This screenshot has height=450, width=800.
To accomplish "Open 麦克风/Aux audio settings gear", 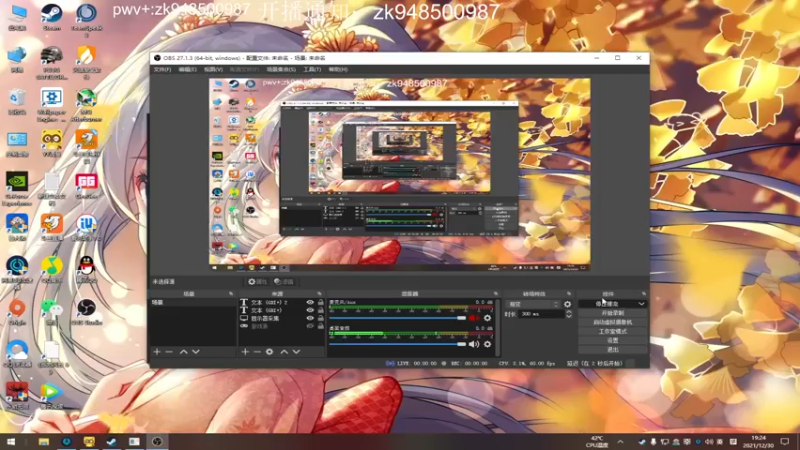I will (x=487, y=318).
